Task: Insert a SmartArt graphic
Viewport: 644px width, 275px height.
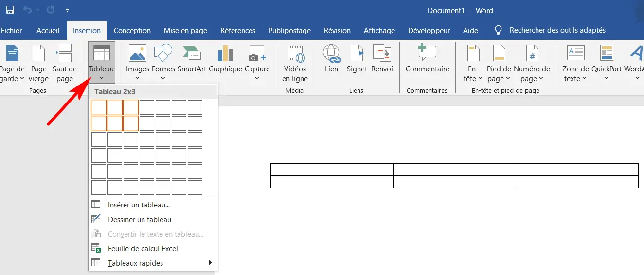Action: click(192, 59)
